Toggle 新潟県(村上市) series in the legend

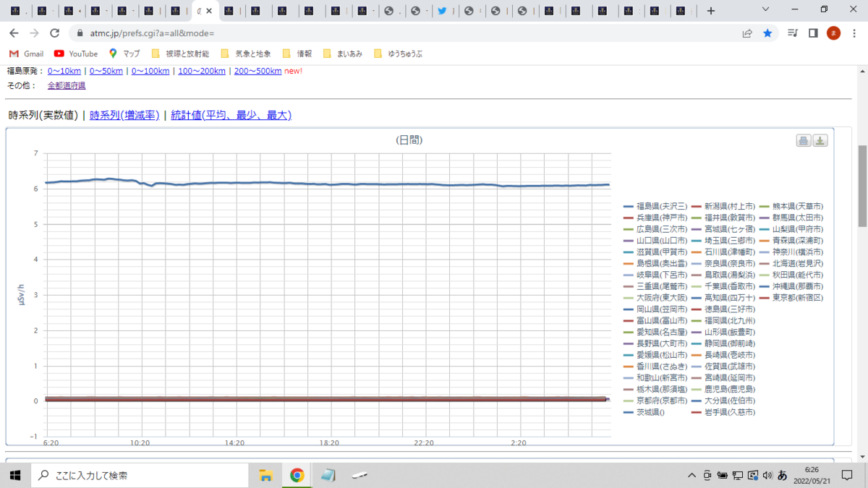[723, 206]
